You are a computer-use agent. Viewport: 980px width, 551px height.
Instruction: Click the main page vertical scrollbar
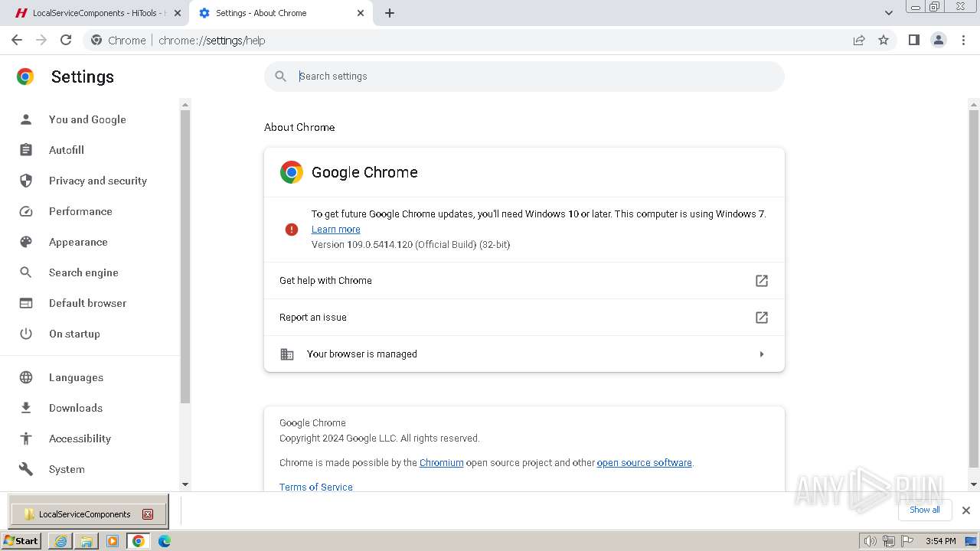974,289
